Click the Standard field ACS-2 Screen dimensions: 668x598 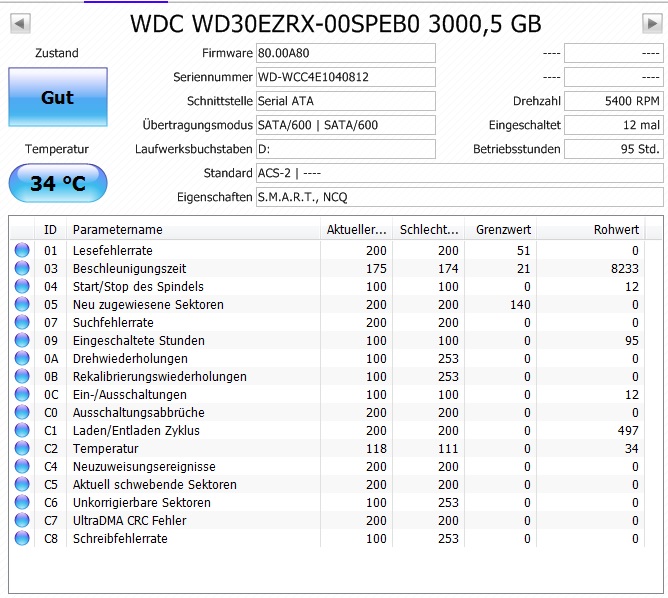coord(460,173)
